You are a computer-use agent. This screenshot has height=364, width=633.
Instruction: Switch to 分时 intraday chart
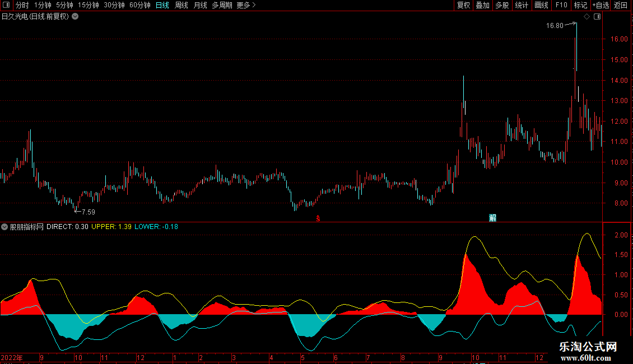tap(22, 5)
